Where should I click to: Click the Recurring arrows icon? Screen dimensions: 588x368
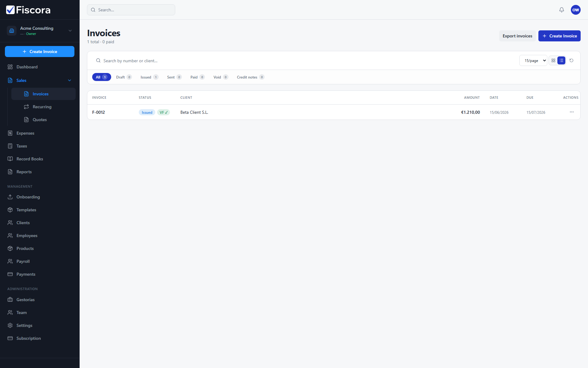tap(26, 107)
